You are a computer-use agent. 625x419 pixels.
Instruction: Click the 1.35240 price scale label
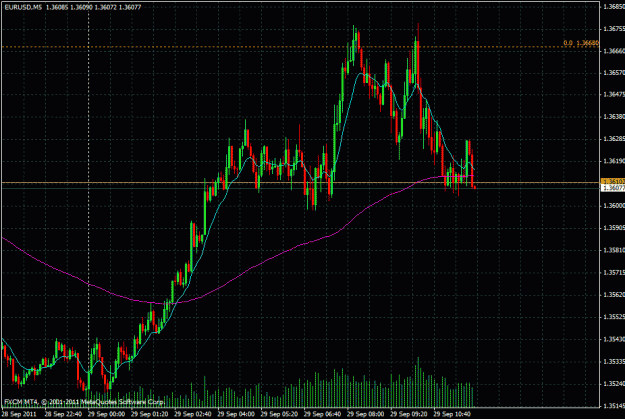click(614, 384)
